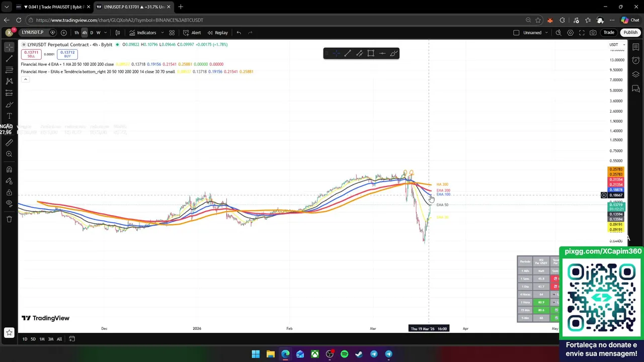Open the candle chart-type selector
Image resolution: width=644 pixels, height=362 pixels.
pyautogui.click(x=118, y=33)
